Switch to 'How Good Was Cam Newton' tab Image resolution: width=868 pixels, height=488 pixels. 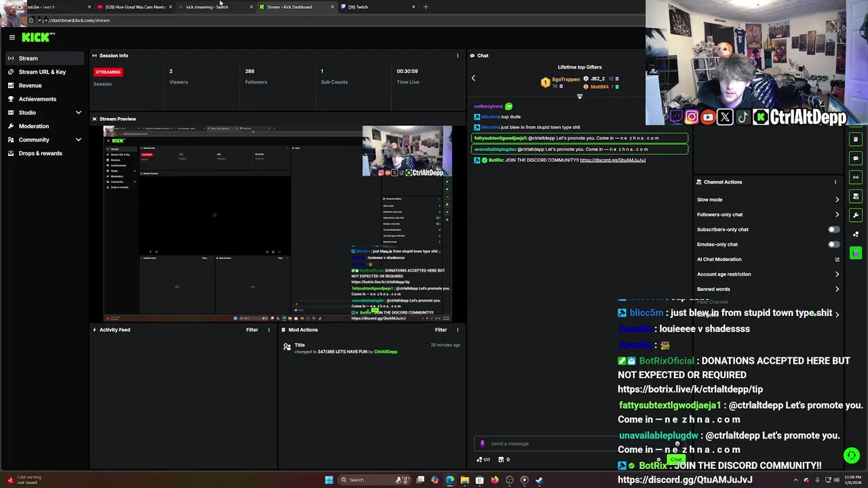pyautogui.click(x=134, y=7)
